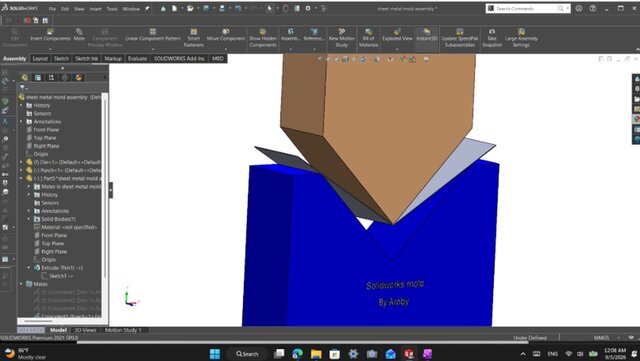This screenshot has height=361, width=640.
Task: Click the weather widget on taskbar
Action: (25, 354)
